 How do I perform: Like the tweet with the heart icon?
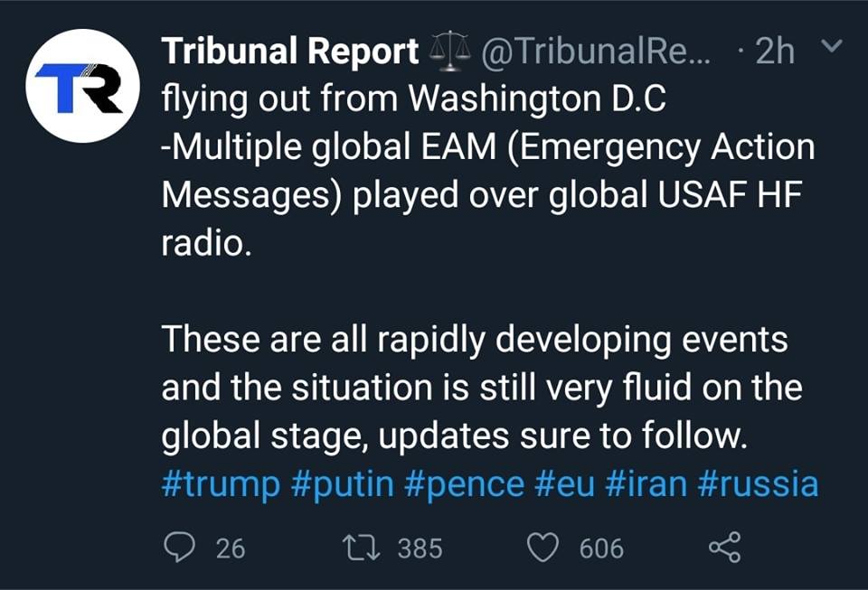[542, 548]
